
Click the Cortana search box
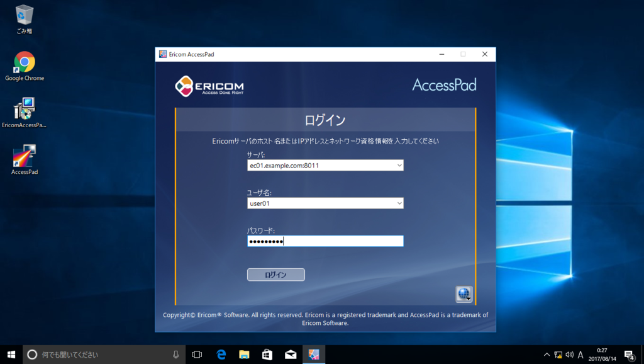point(103,355)
